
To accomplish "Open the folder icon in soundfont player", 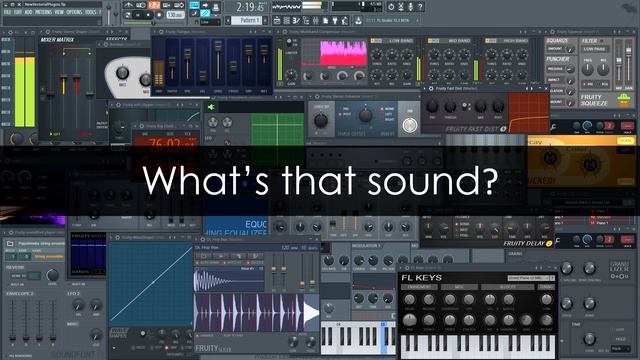I will pos(10,244).
